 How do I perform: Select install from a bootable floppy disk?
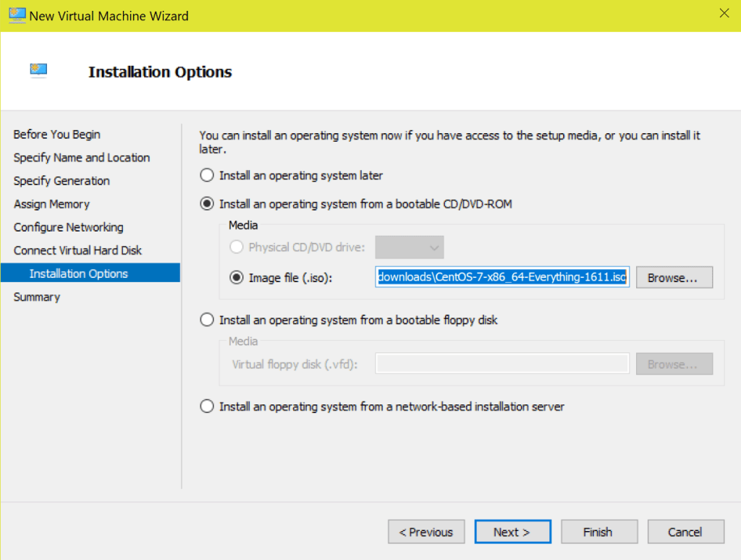point(206,319)
